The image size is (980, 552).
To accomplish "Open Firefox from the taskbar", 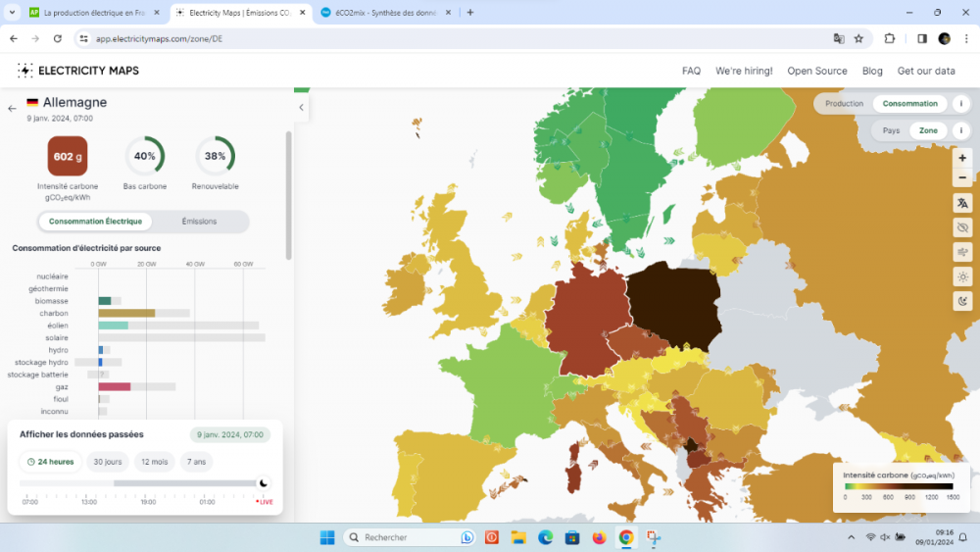I will click(x=600, y=537).
